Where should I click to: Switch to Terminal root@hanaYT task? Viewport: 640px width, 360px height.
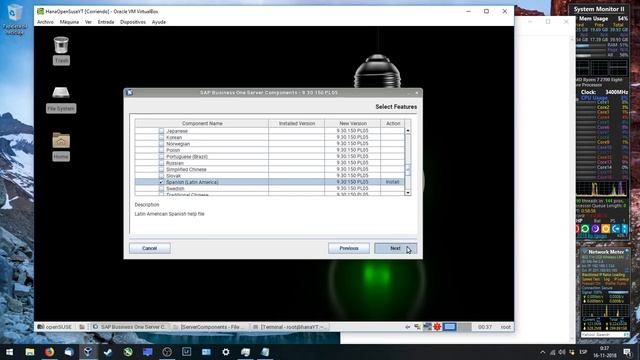point(289,327)
